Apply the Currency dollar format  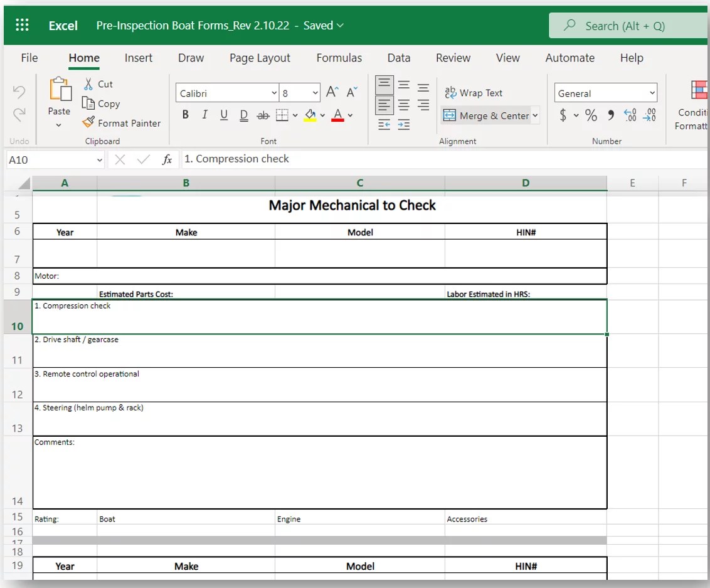tap(563, 115)
